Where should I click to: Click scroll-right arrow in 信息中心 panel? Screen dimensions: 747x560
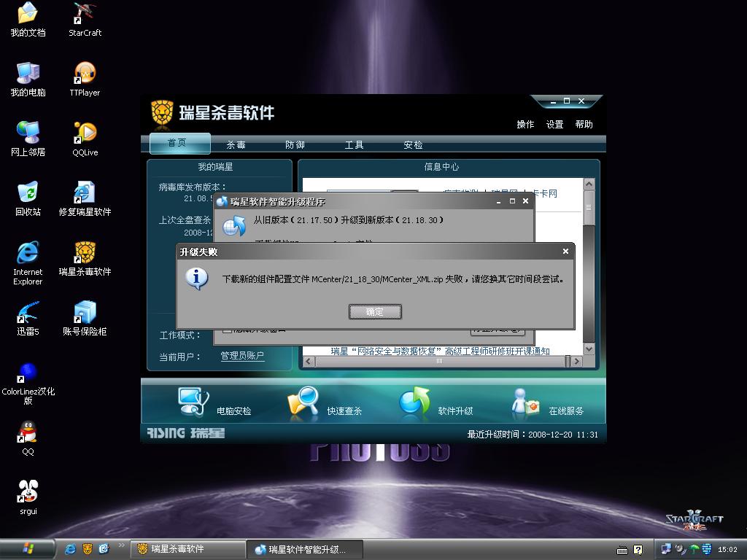pos(577,361)
